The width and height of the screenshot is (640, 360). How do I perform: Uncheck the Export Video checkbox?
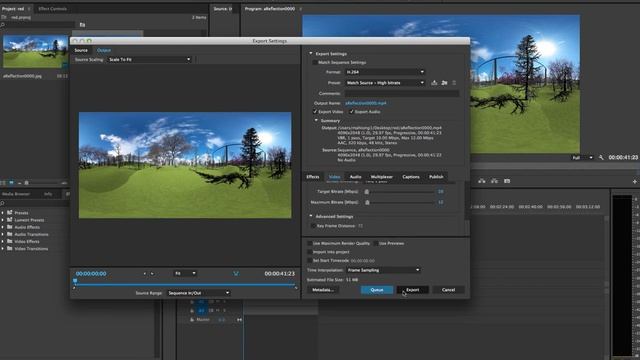pos(315,111)
